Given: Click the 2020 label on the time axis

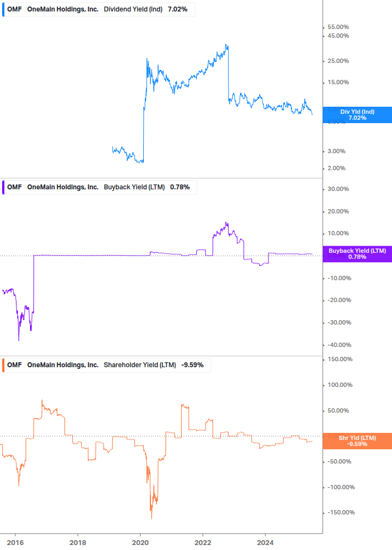Looking at the screenshot, I should (x=140, y=543).
